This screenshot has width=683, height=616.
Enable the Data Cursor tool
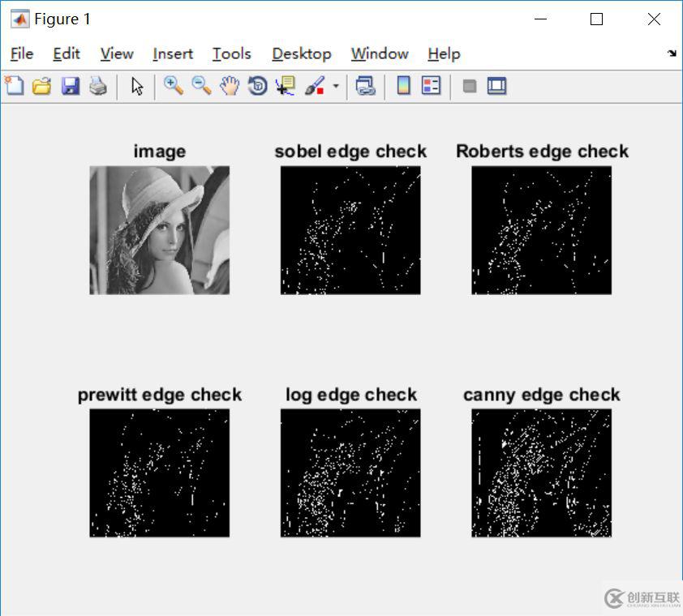pos(286,85)
